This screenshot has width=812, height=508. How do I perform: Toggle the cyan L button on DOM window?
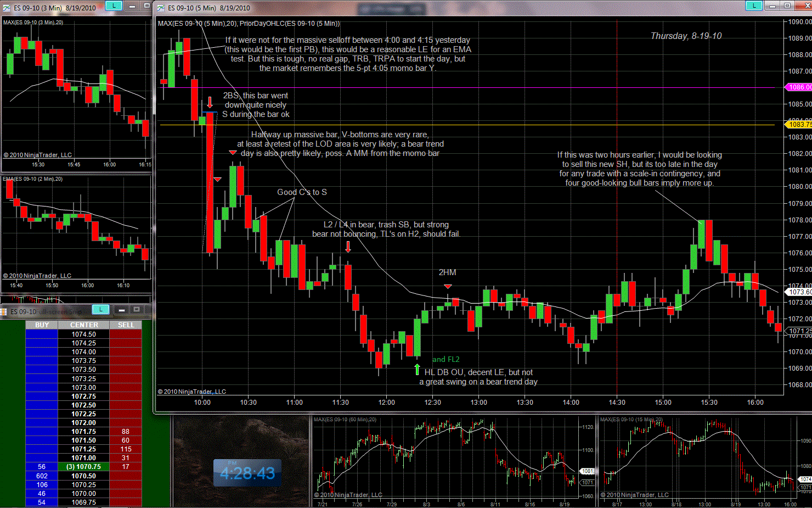click(100, 309)
